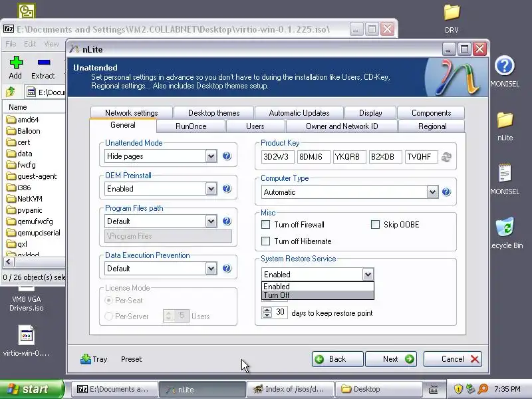The width and height of the screenshot is (532, 399).
Task: Switch to the Display tab
Action: 370,112
